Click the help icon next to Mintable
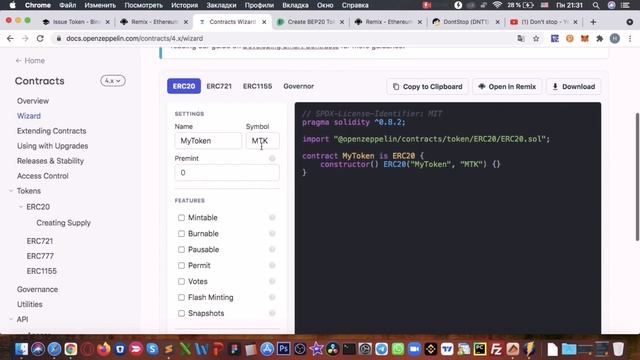Viewport: 640px width, 360px height. click(272, 218)
